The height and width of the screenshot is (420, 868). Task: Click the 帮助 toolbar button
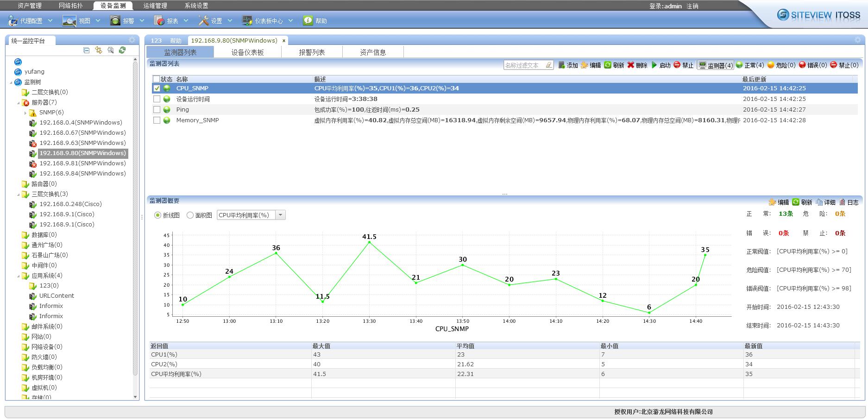[315, 21]
